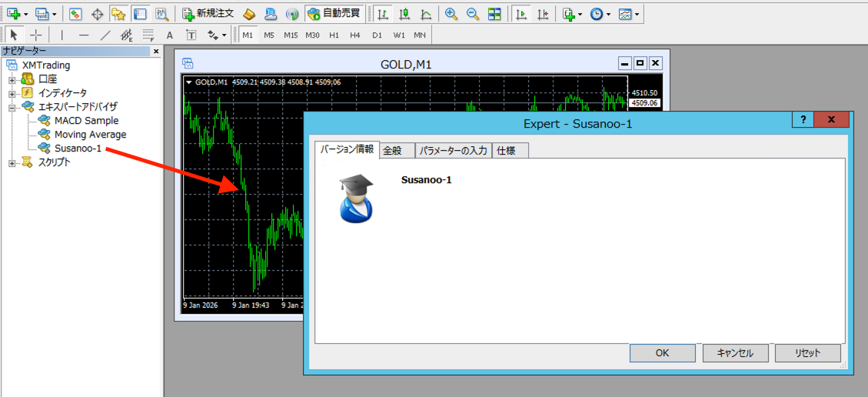Image resolution: width=868 pixels, height=397 pixels.
Task: Collapse the エキスパートアドバイザ tree node
Action: tap(12, 107)
